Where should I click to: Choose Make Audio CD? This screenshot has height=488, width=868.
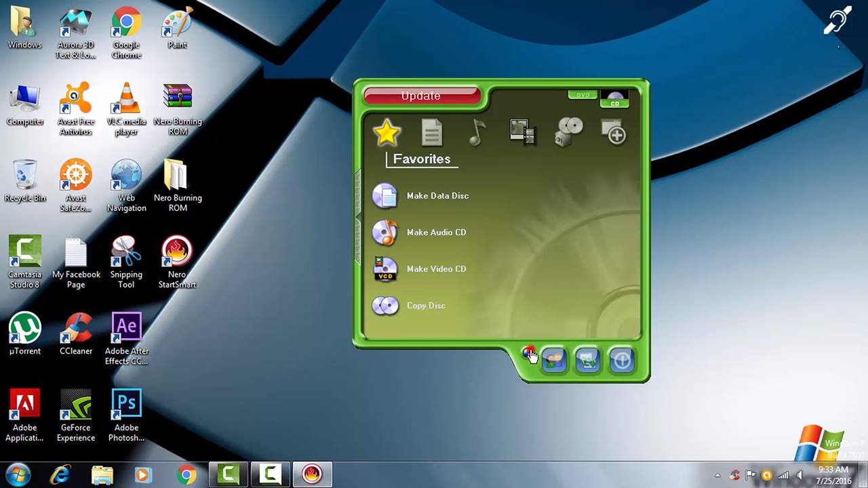(x=419, y=232)
